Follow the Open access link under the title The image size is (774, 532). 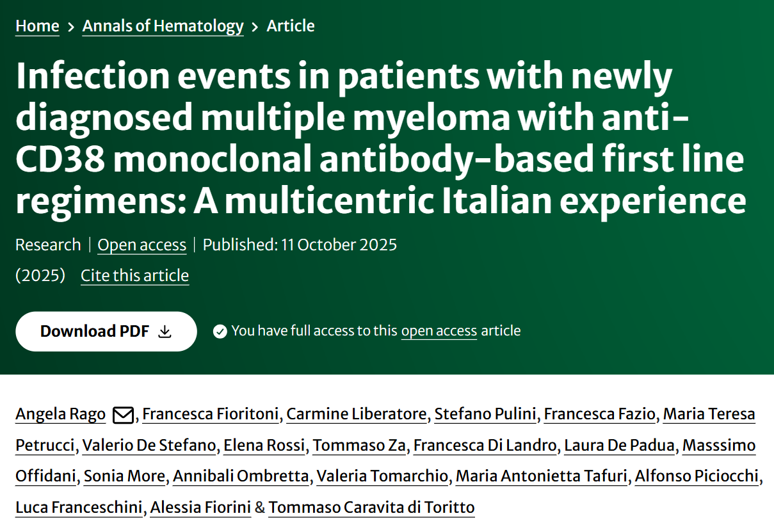click(141, 245)
